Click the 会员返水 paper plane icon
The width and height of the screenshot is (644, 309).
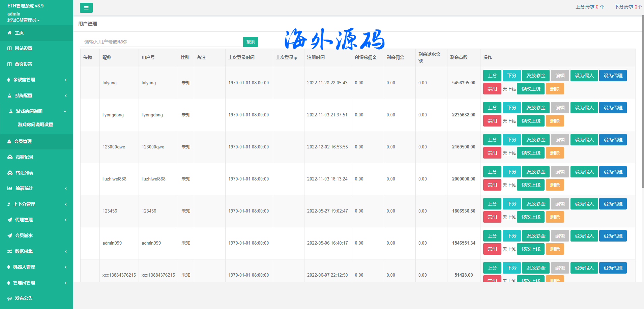coord(9,236)
